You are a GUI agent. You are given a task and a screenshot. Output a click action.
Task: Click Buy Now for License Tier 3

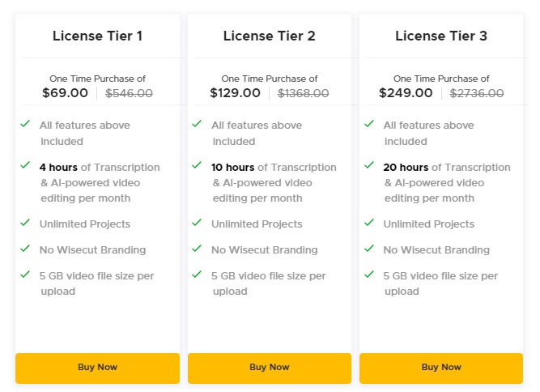(441, 368)
